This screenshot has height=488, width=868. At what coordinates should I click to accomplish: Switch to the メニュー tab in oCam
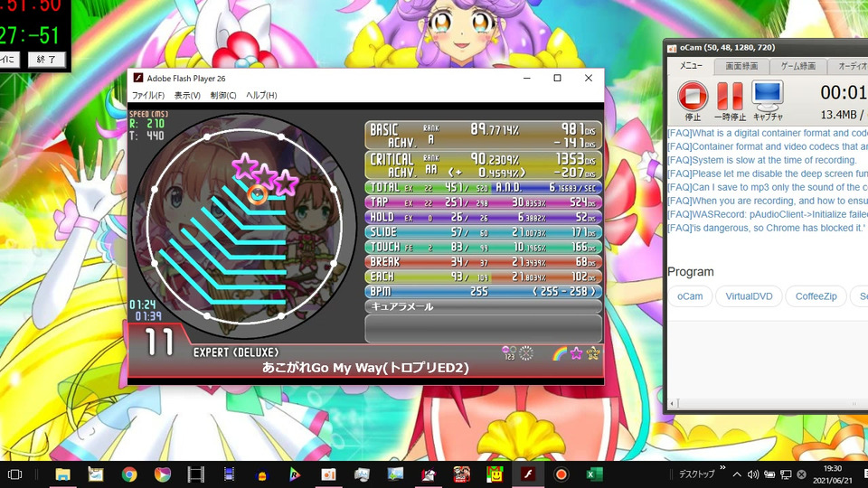690,66
